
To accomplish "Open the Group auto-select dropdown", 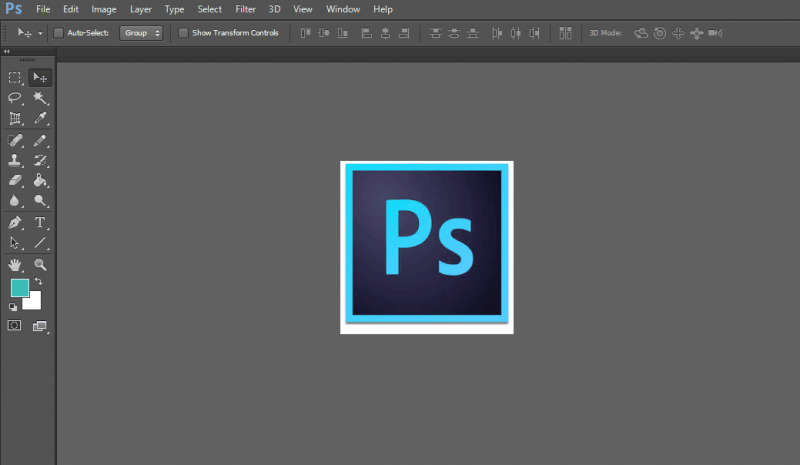I will [141, 33].
